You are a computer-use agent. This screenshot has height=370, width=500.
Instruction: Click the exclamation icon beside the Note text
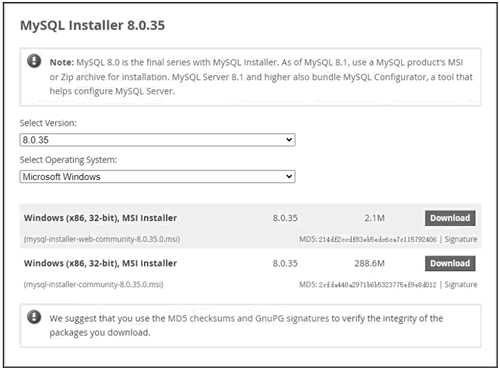click(x=34, y=61)
